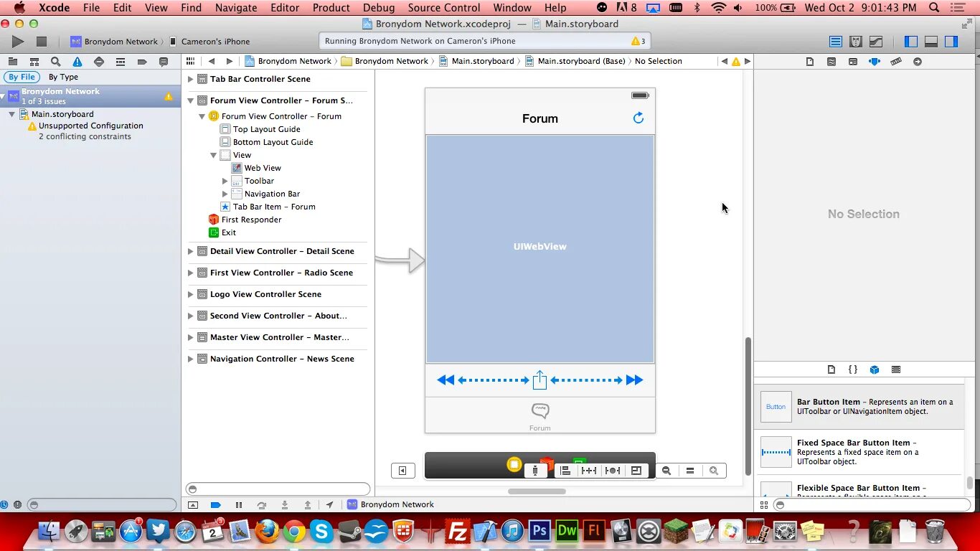Show the Size inspector ruler icon
This screenshot has width=980, height=551.
[896, 62]
